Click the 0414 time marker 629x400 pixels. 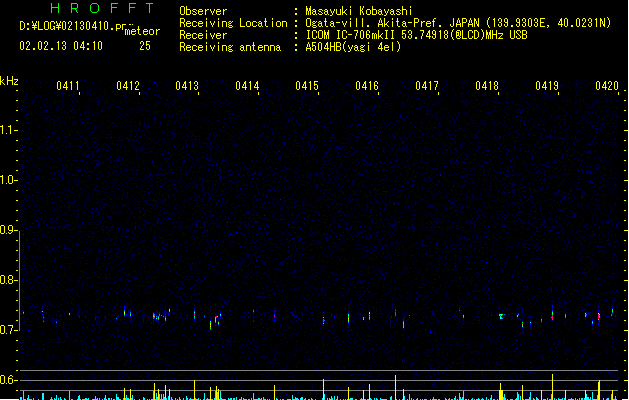pos(247,86)
